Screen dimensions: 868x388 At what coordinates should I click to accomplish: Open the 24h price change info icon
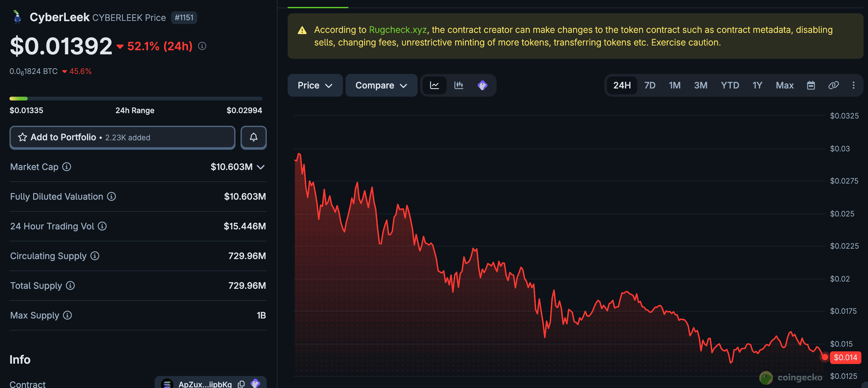[x=202, y=46]
